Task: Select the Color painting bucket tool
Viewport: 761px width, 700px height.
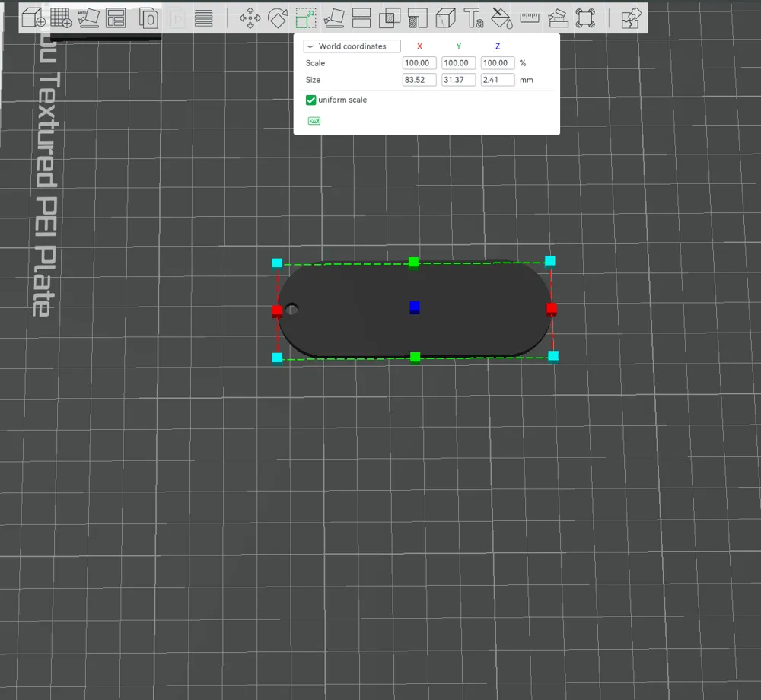Action: 501,18
